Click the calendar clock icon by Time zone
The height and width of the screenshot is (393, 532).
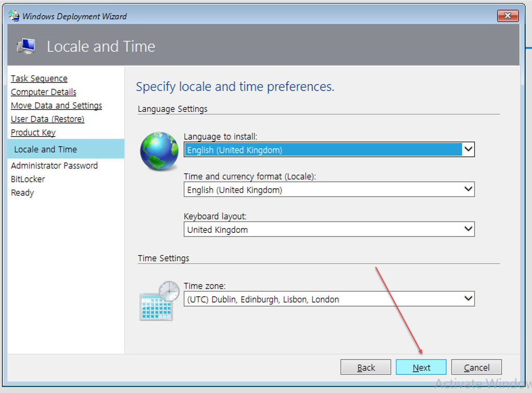pyautogui.click(x=159, y=300)
